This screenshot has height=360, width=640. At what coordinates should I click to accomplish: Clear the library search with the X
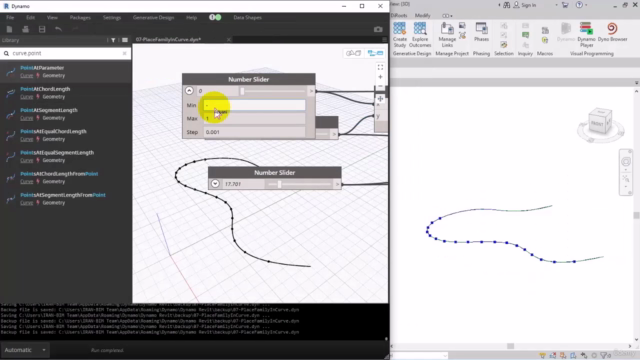[124, 53]
